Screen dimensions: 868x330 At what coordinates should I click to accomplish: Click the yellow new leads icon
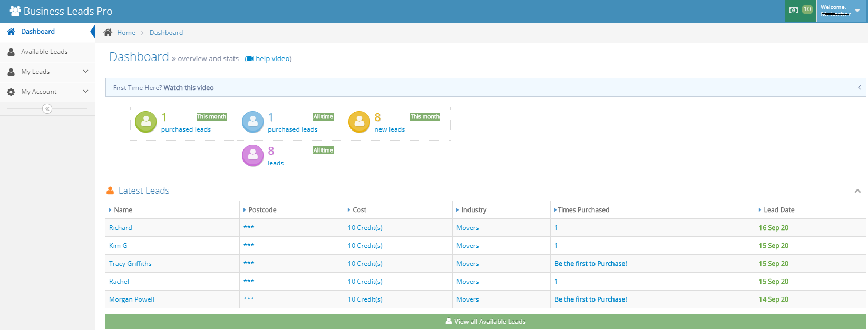pos(359,122)
